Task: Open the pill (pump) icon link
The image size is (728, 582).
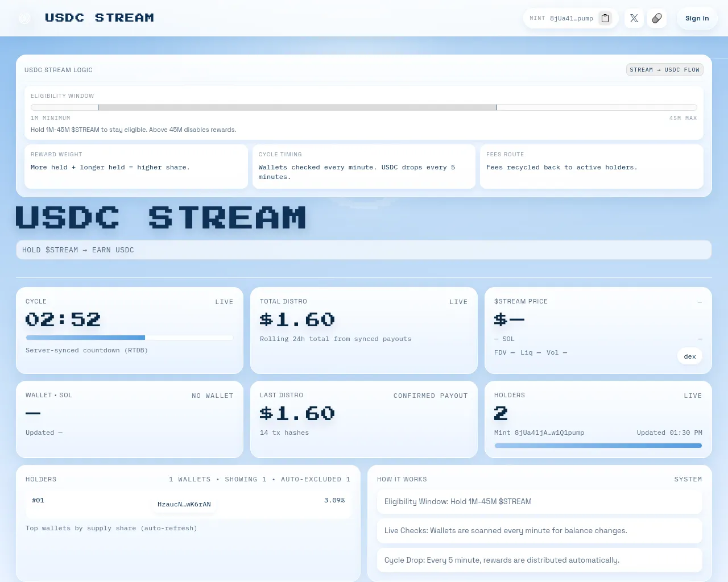Action: [657, 18]
